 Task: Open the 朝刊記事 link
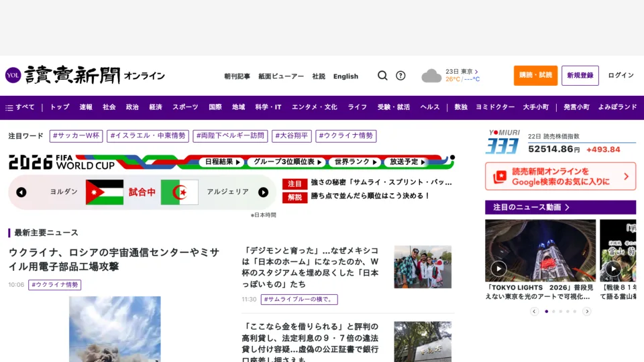coord(237,76)
